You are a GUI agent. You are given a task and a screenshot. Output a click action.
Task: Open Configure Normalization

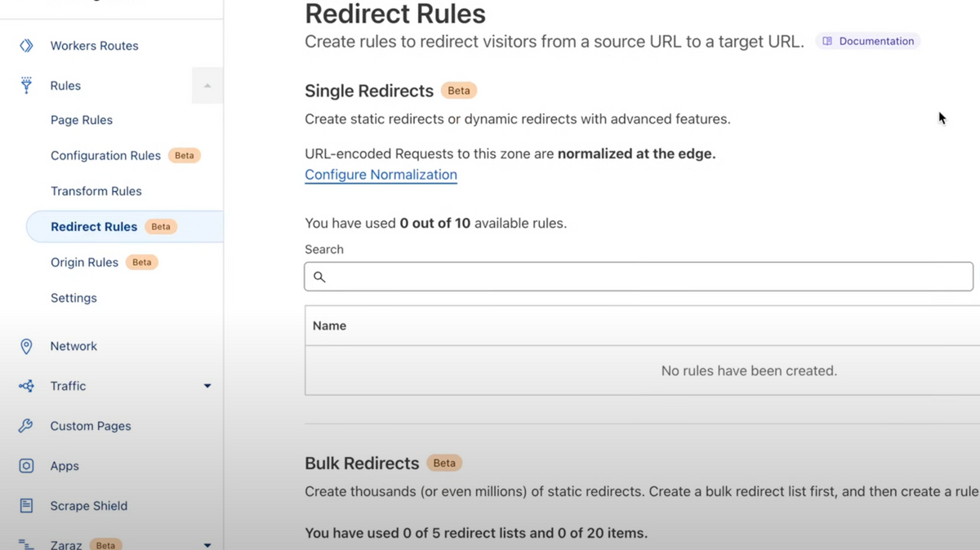[381, 174]
